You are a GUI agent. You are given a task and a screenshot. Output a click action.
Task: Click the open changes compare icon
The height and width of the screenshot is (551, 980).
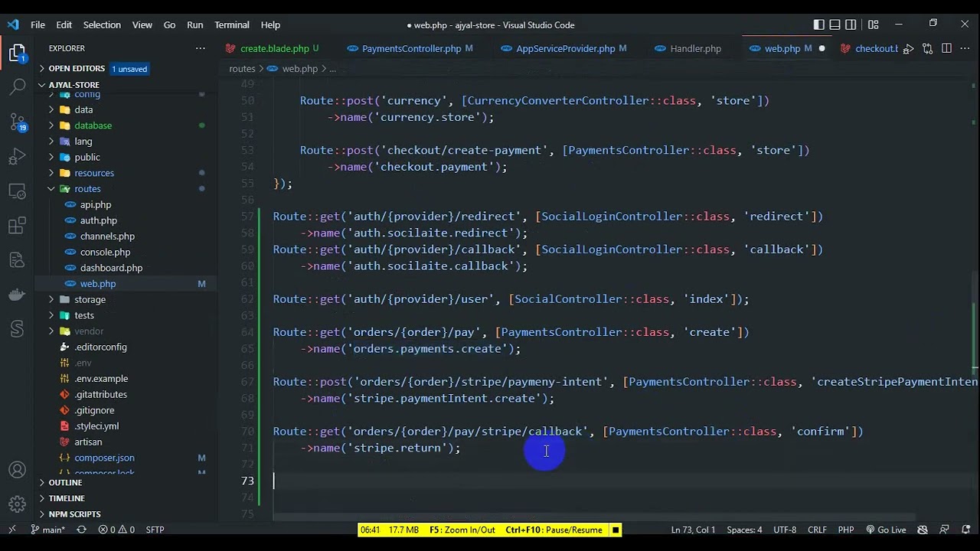click(x=927, y=48)
